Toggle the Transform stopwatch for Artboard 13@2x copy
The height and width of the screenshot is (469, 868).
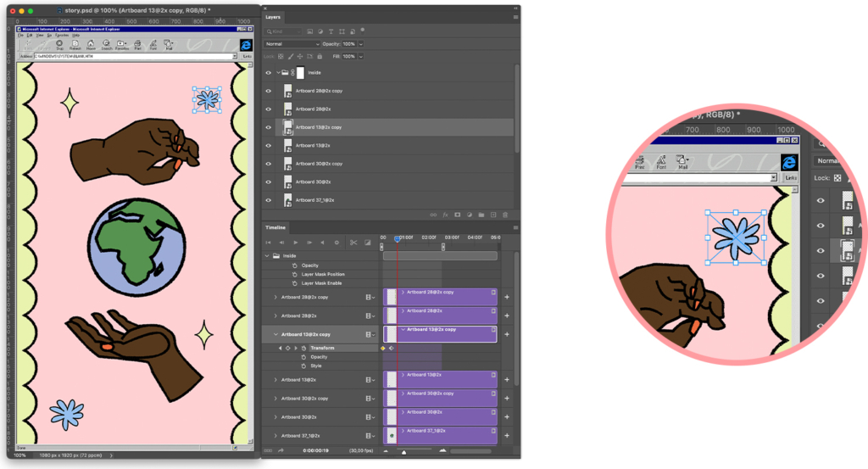pos(304,348)
